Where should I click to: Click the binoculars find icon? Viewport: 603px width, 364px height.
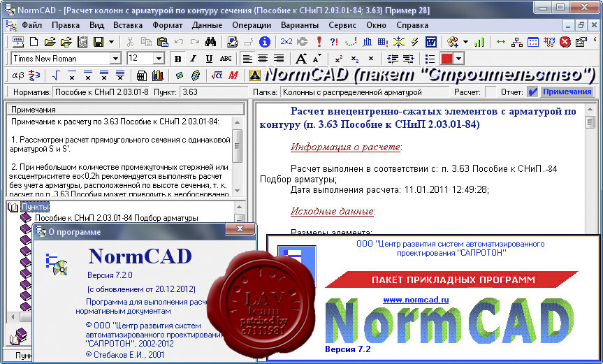coord(211,41)
